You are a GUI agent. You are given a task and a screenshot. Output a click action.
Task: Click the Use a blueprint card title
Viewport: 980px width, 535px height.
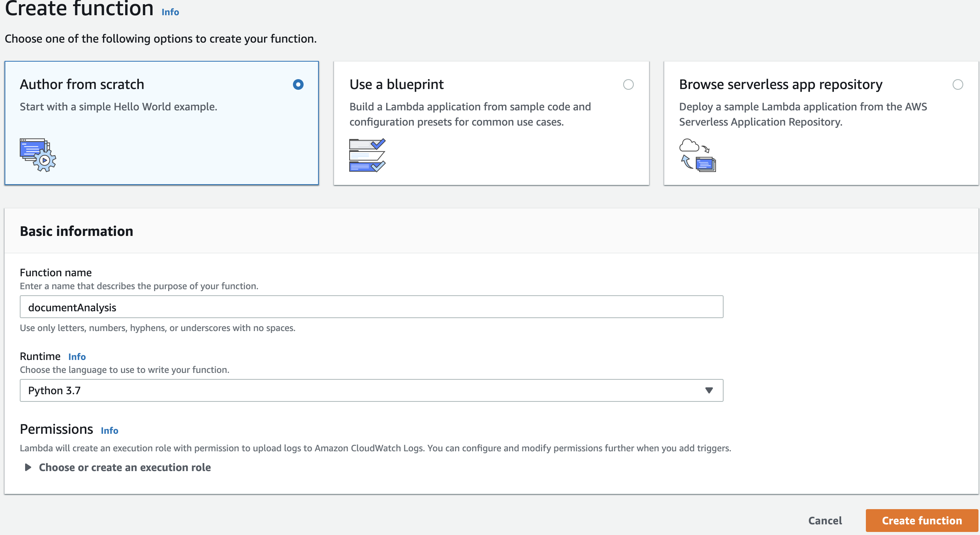(396, 84)
